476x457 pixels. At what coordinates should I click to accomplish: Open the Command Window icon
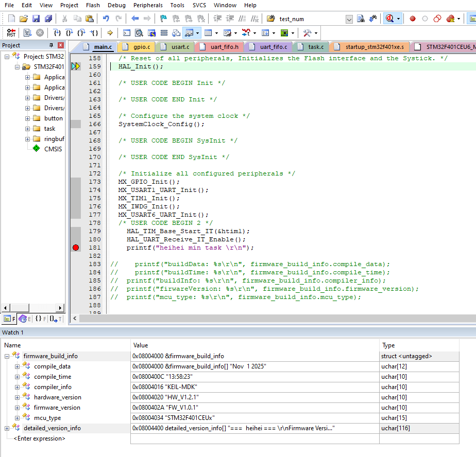tap(127, 33)
